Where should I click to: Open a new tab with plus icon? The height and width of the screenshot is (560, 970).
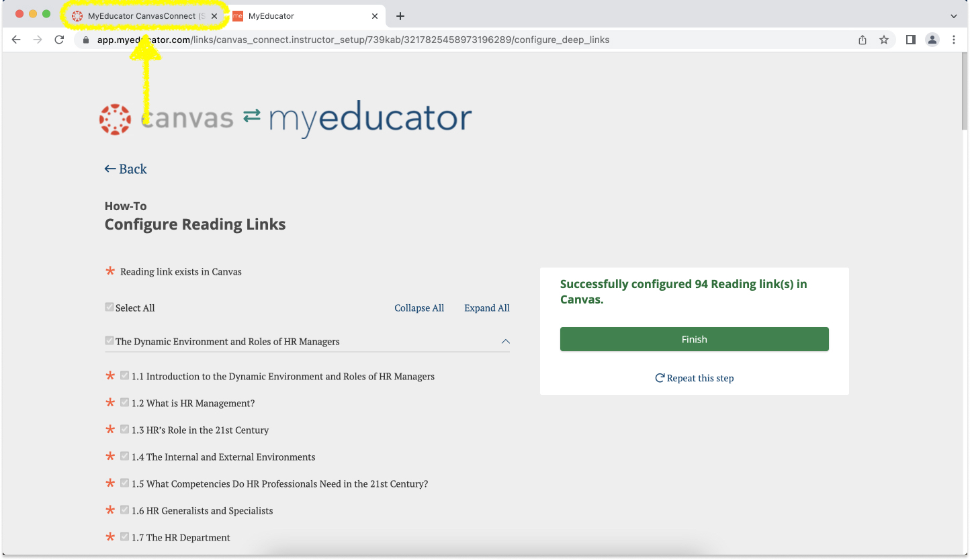pos(400,16)
